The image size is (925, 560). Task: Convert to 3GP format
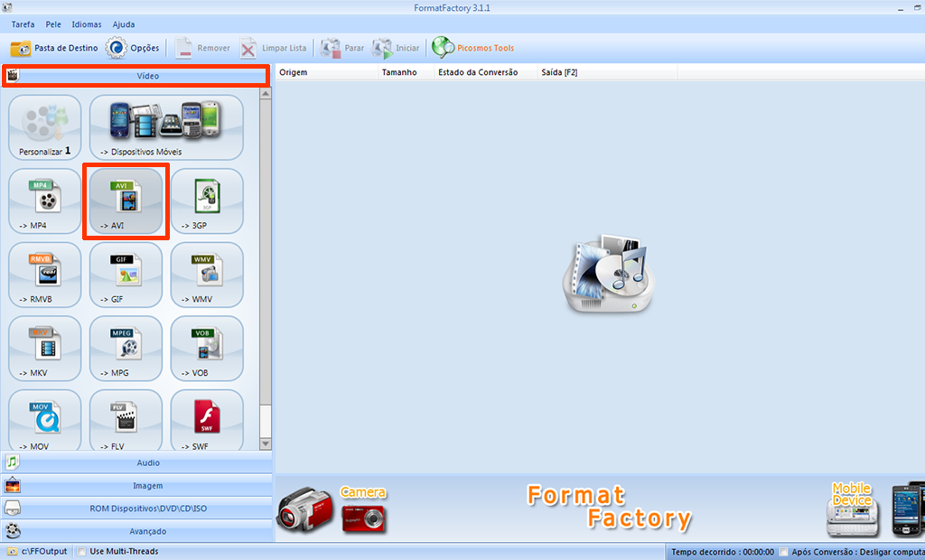[x=207, y=201]
